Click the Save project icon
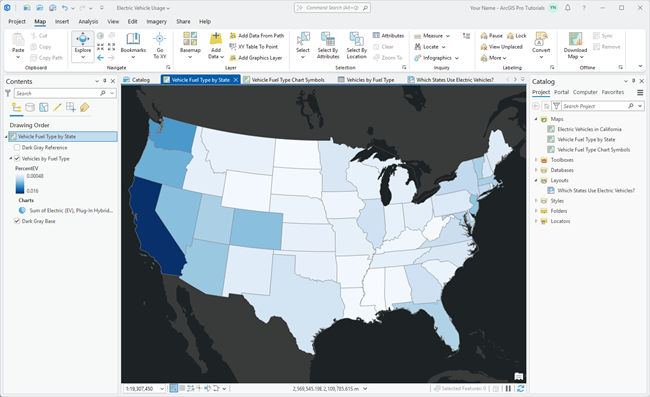 pos(52,8)
